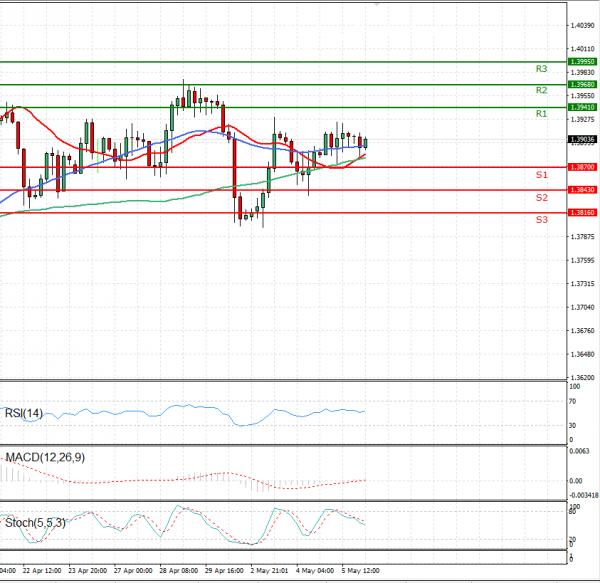Click the 27 Apr 00:00 time label
Screen dimensions: 600x583
133,571
